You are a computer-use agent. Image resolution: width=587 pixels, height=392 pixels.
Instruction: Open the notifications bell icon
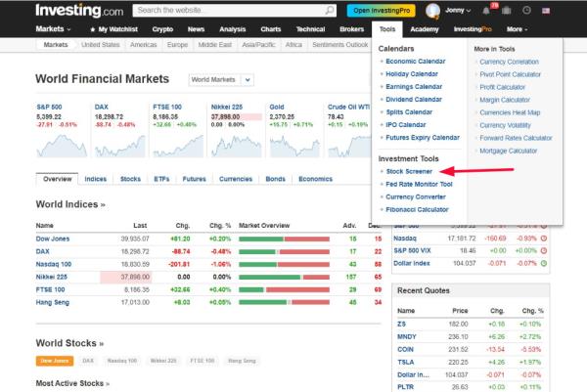(486, 11)
